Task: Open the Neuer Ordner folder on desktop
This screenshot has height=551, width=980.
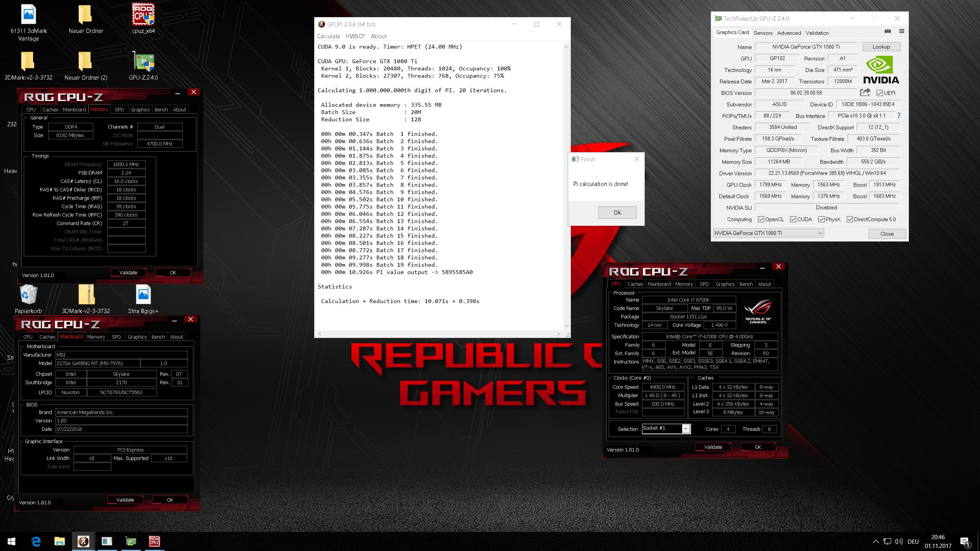Action: (86, 19)
